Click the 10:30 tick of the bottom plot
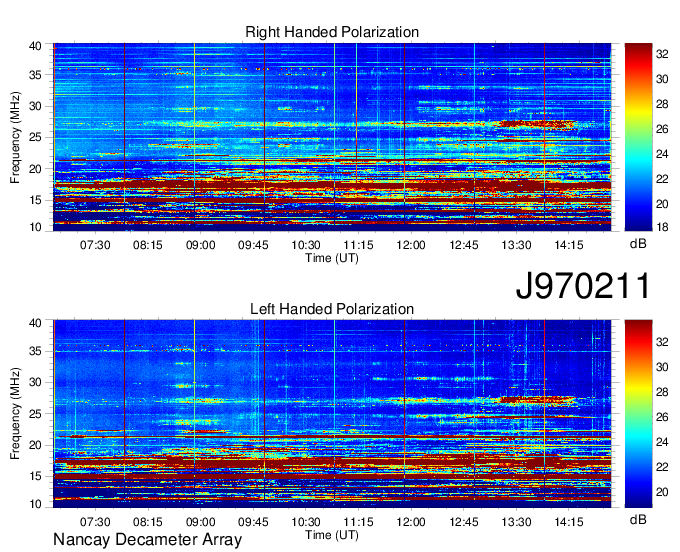The image size is (680, 552). coord(306,522)
